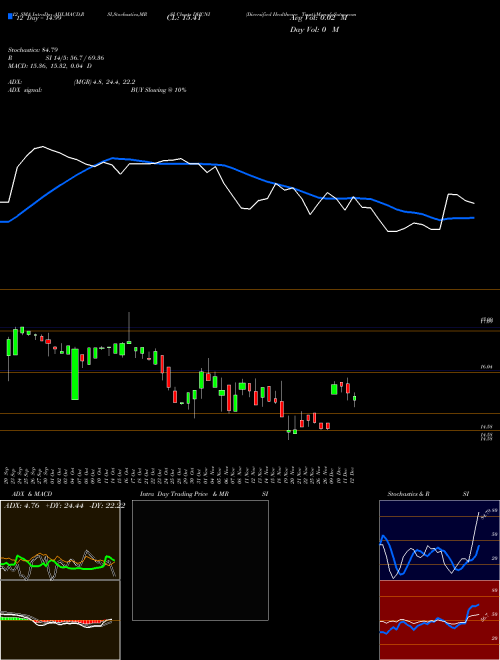This screenshot has width=500, height=660.
Task: Click the 'BUY Slowing @ 10%' signal text
Action: (x=158, y=90)
